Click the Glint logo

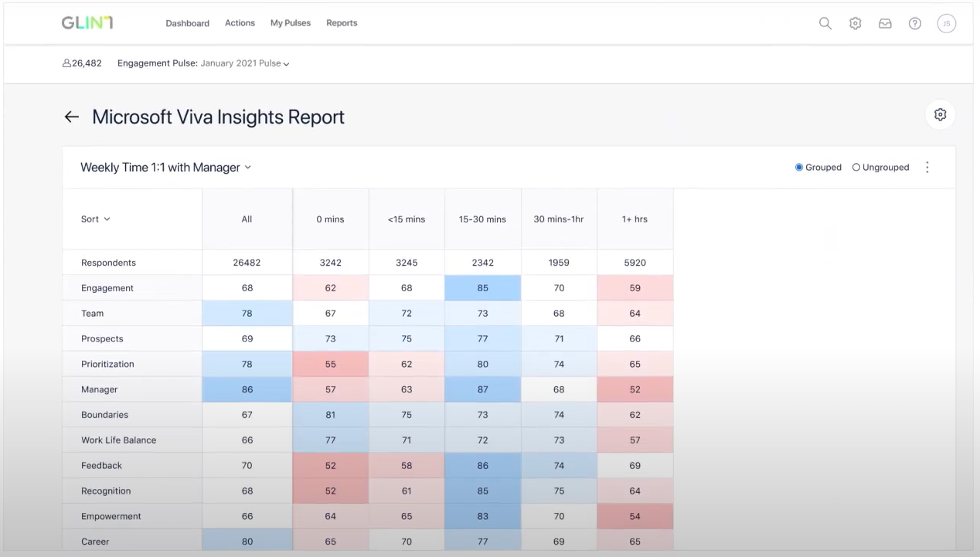pos(87,22)
